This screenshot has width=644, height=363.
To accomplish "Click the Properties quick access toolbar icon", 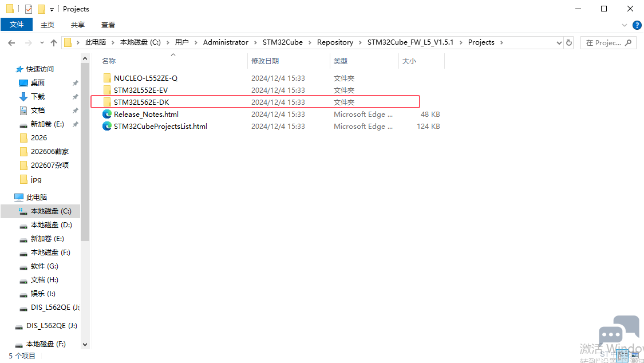I will pos(29,9).
